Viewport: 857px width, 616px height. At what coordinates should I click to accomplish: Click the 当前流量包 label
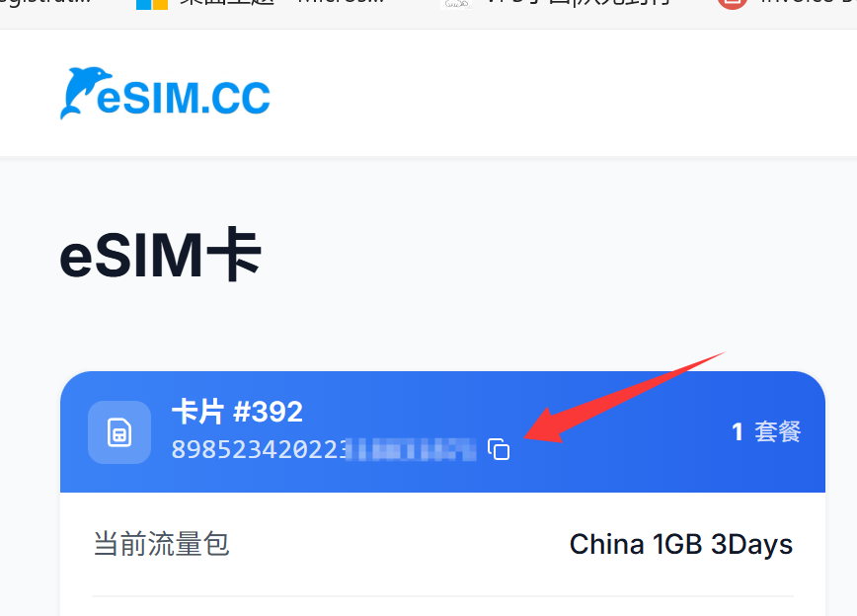click(161, 544)
